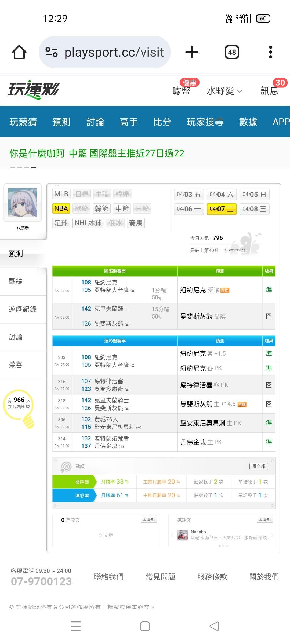
Task: Choose date 04/06 一
Action: (x=189, y=209)
